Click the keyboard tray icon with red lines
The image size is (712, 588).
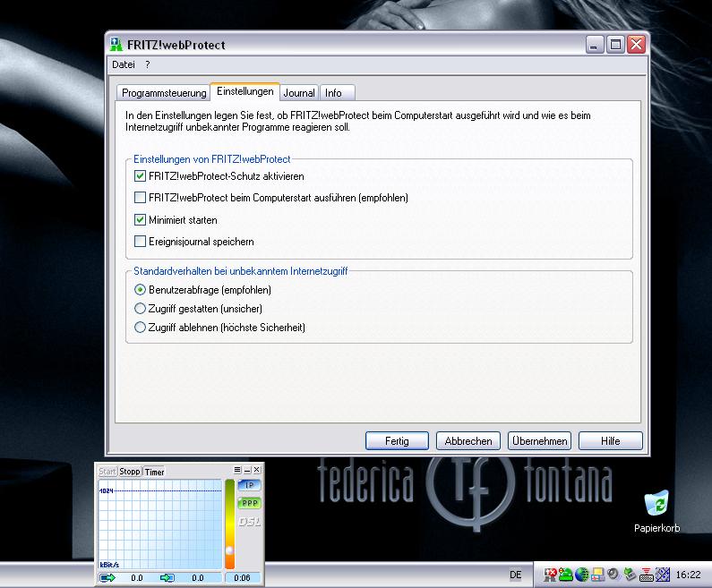[x=646, y=575]
